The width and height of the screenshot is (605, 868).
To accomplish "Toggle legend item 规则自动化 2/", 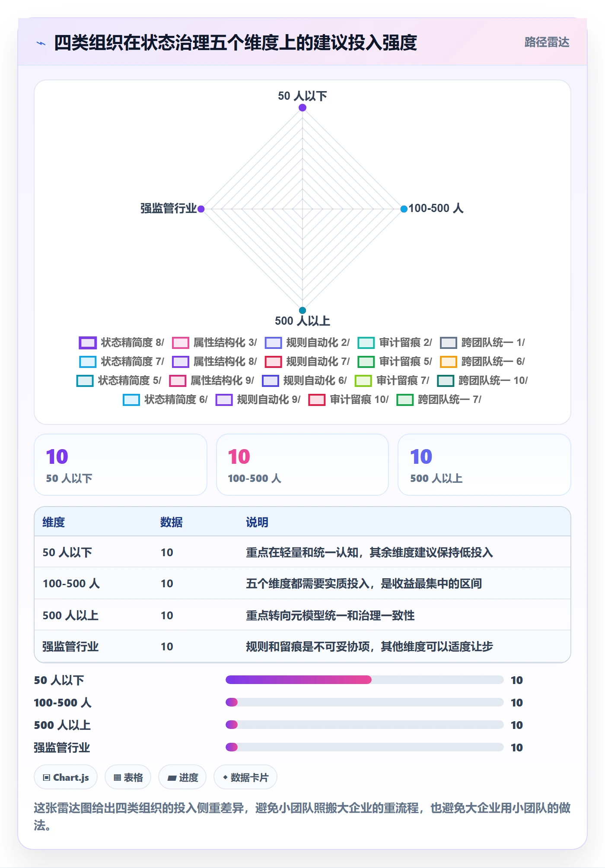I will coord(307,343).
